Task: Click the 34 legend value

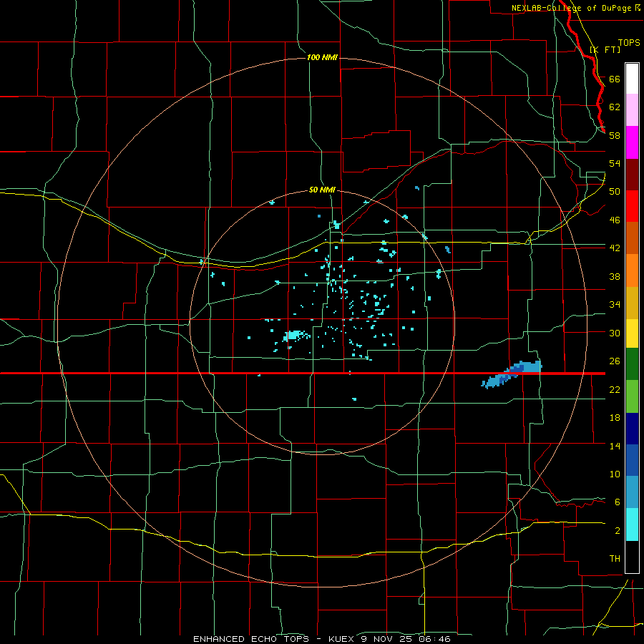Action: (x=615, y=304)
